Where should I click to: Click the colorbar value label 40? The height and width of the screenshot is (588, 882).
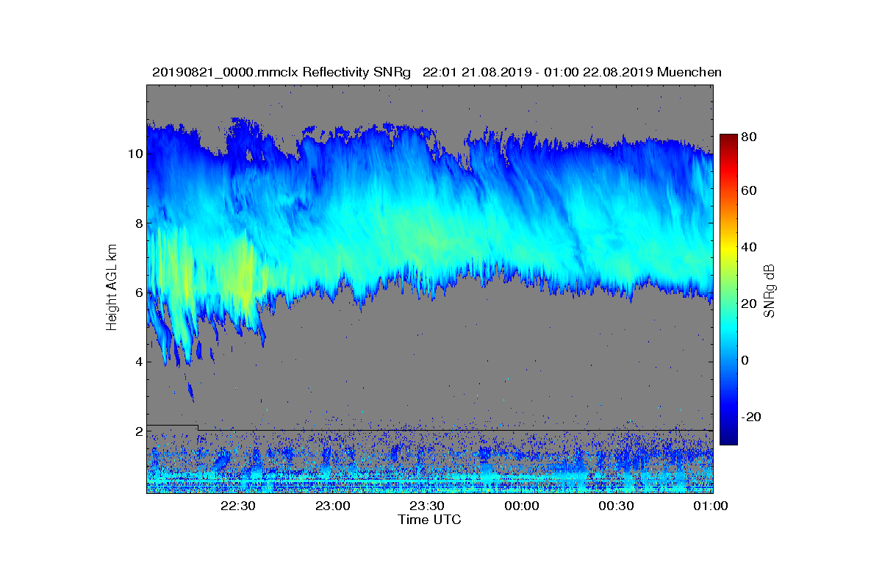(750, 247)
